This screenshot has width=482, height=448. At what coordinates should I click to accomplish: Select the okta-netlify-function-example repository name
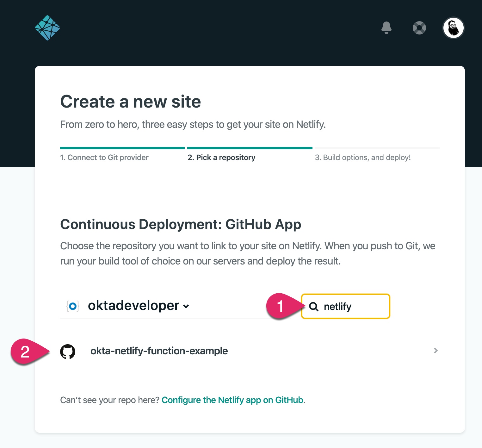159,351
